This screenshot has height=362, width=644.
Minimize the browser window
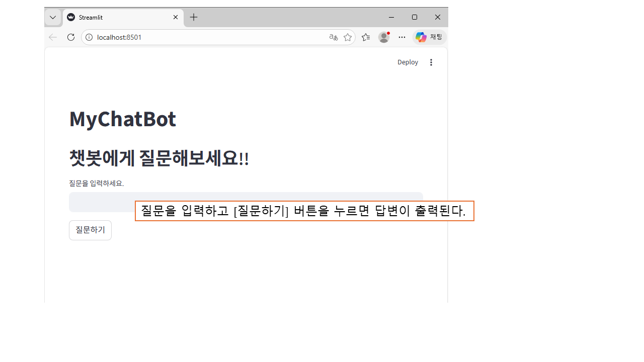(391, 17)
